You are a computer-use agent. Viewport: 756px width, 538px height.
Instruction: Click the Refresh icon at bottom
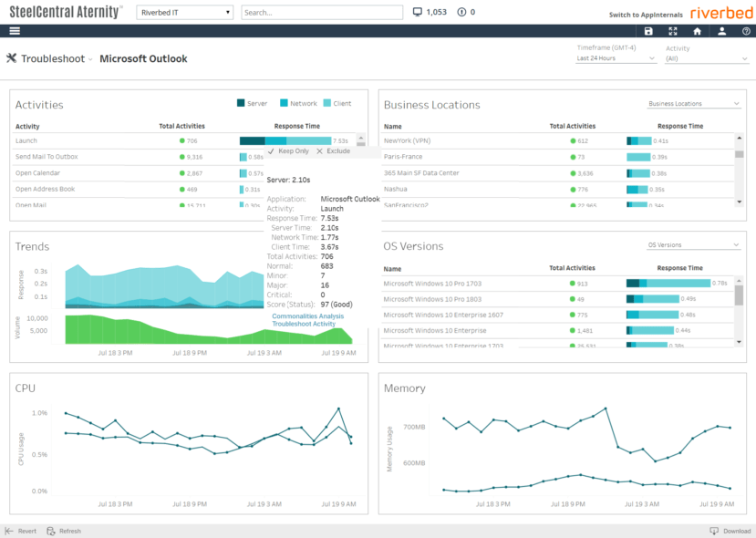(x=51, y=531)
